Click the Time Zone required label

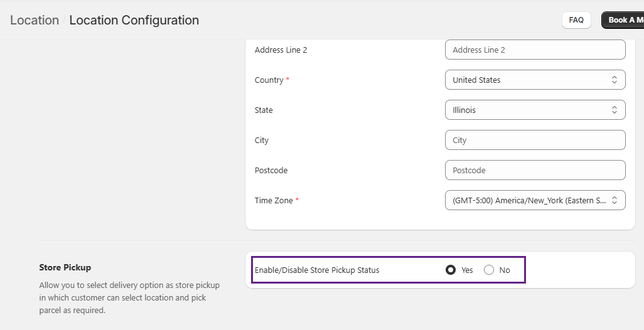click(x=273, y=201)
